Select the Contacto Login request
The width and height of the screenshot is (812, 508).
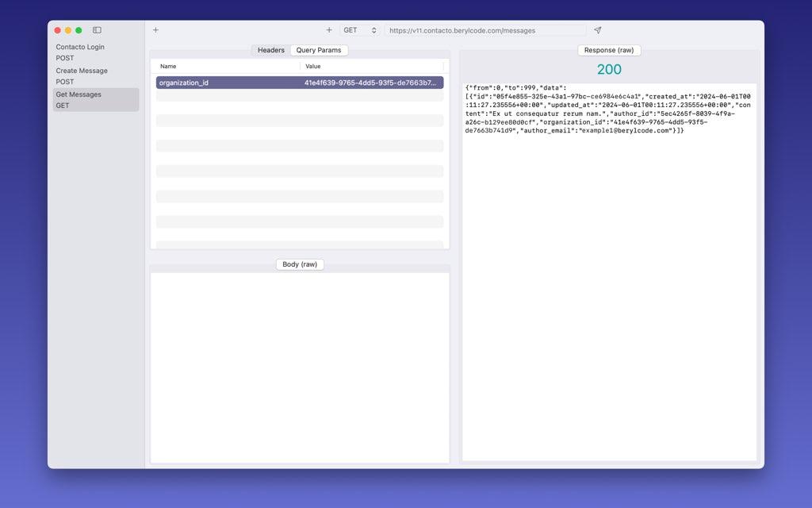click(79, 47)
